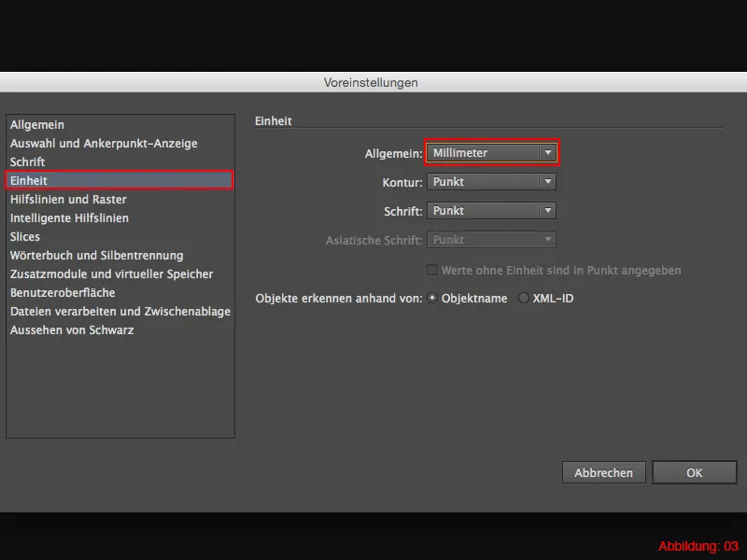The width and height of the screenshot is (747, 560).
Task: Open the Schrift unit dropdown on the right
Action: point(492,211)
